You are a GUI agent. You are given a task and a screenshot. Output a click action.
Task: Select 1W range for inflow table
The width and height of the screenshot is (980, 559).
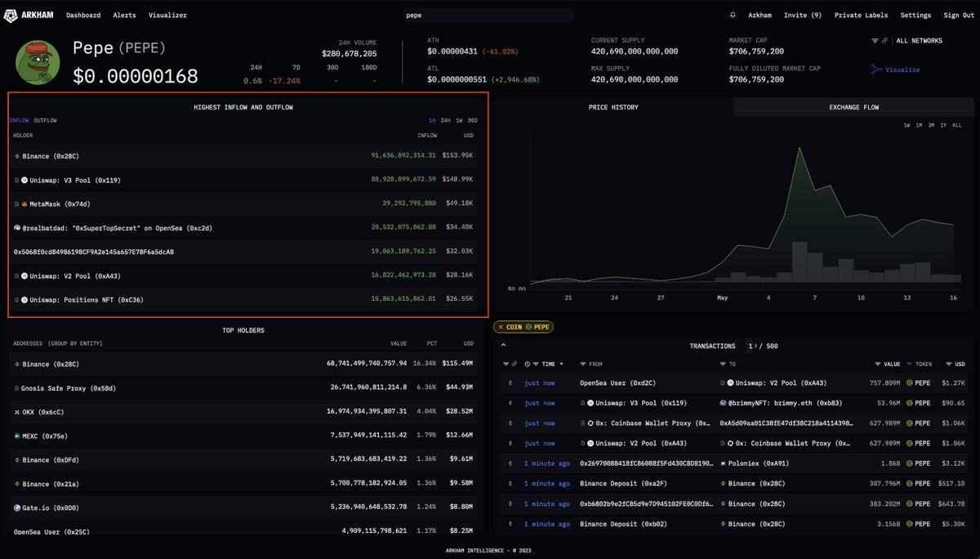(x=459, y=120)
